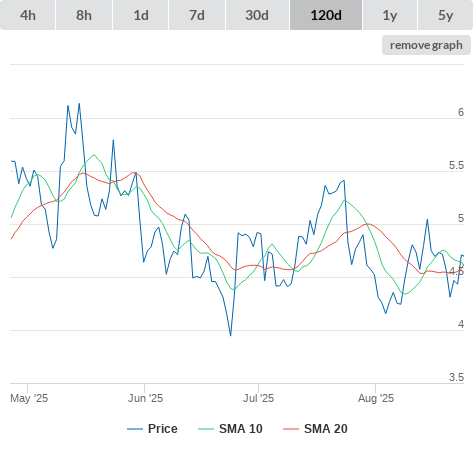474x455 pixels.
Task: Choose the 1d time range tab
Action: (141, 15)
